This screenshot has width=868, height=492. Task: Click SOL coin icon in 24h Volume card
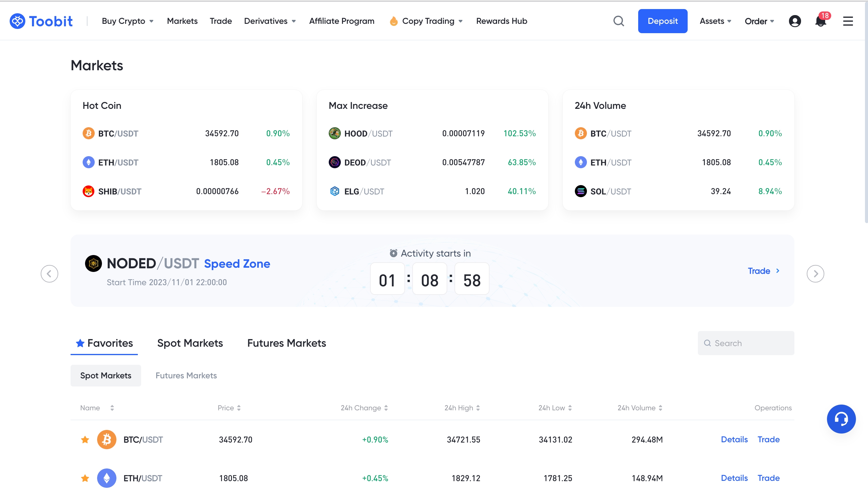pyautogui.click(x=581, y=191)
